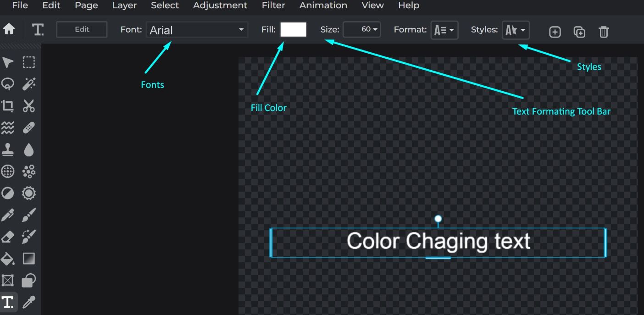This screenshot has width=644, height=315.
Task: Open the Fill bucket tool
Action: pos(7,258)
